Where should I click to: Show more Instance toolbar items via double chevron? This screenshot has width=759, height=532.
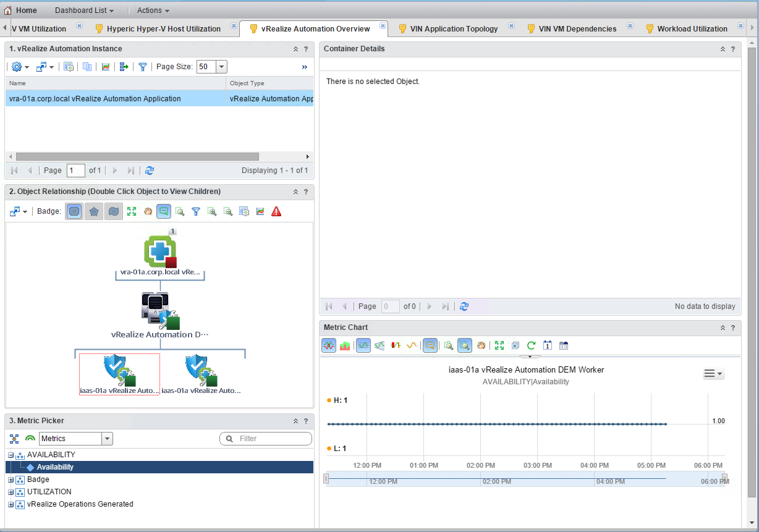305,67
